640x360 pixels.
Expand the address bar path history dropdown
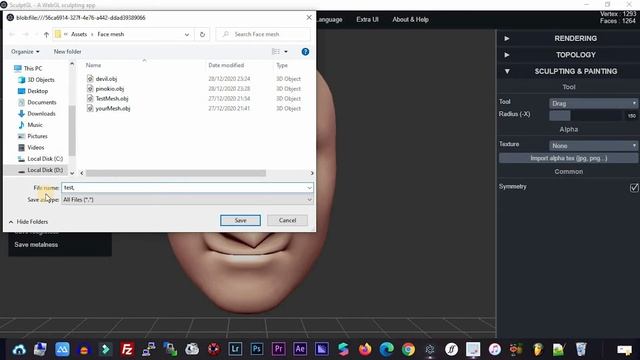(x=187, y=35)
